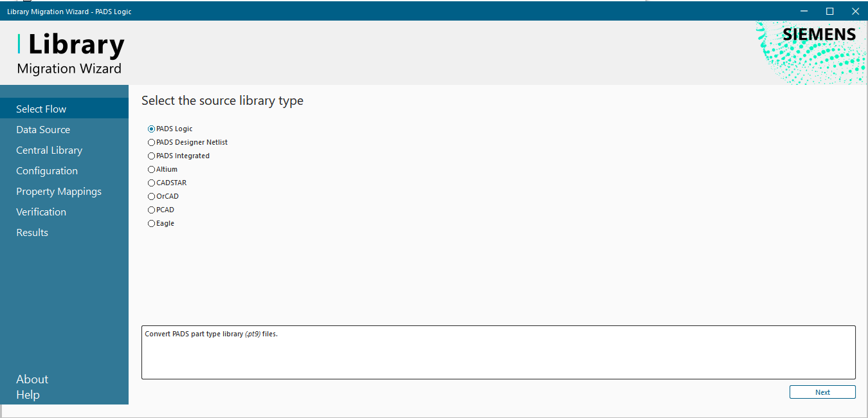Viewport: 868px width, 418px height.
Task: Go to the Results step
Action: pyautogui.click(x=32, y=233)
